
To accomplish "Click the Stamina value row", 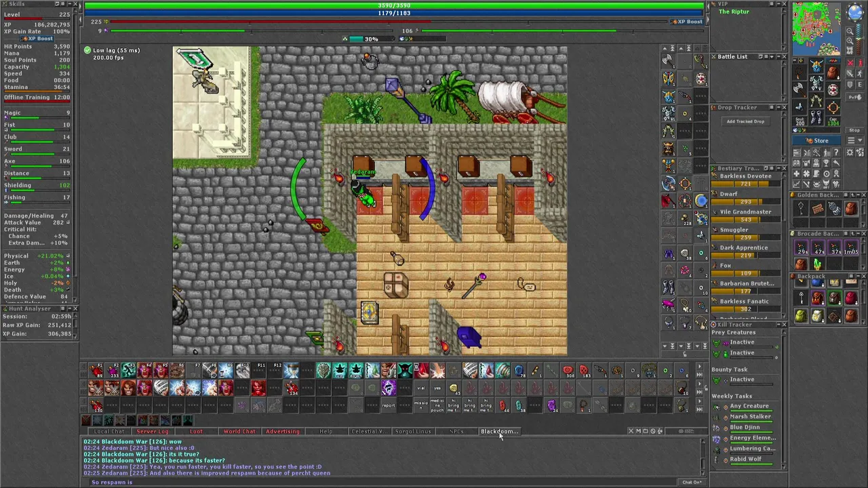I will coord(37,87).
